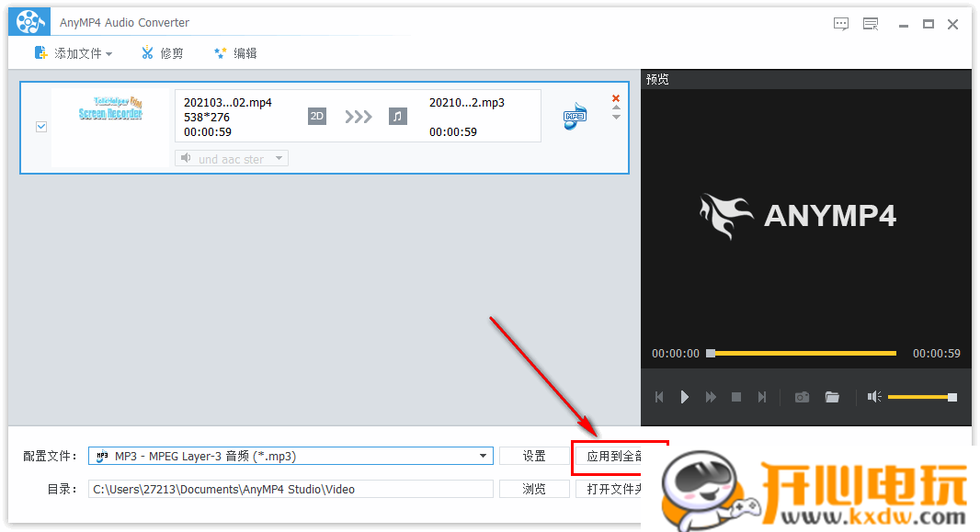Click the playback position handle at start
Image resolution: width=980 pixels, height=532 pixels.
point(711,354)
